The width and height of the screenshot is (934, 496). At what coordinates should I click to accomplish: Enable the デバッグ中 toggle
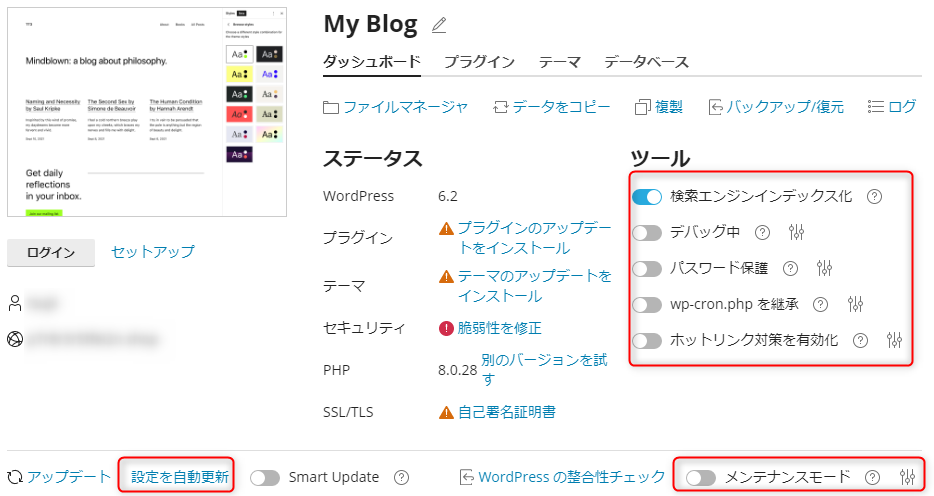[x=647, y=232]
